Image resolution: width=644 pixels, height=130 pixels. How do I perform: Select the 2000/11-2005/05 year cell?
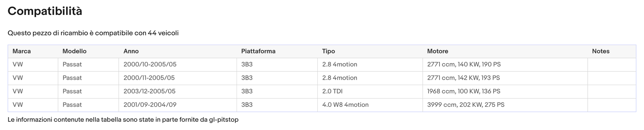point(178,78)
